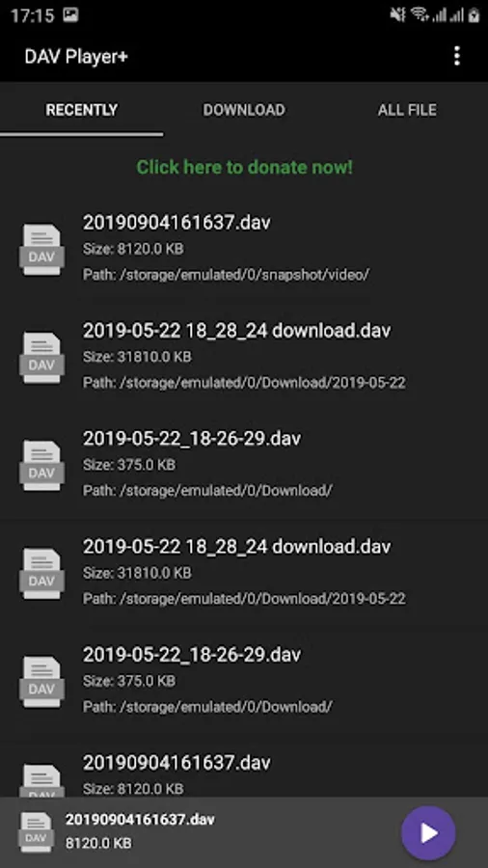Image resolution: width=488 pixels, height=868 pixels.
Task: Open first 2019-05-22 18_28_24 download.dav file
Action: (x=244, y=357)
